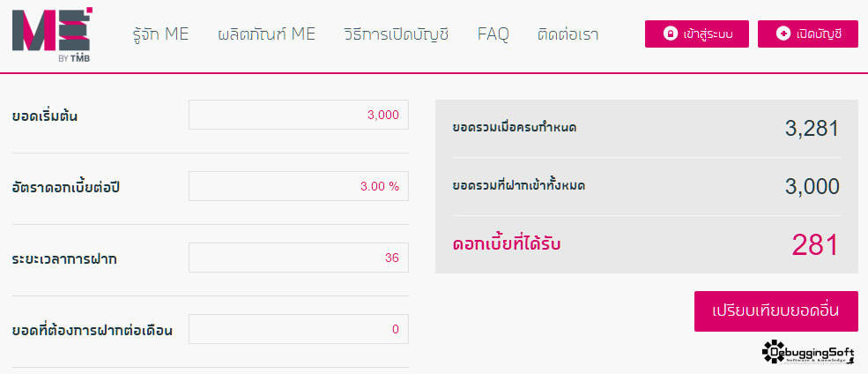Click the plus icon beside เปิดบัญชี
This screenshot has width=868, height=374.
click(x=783, y=34)
